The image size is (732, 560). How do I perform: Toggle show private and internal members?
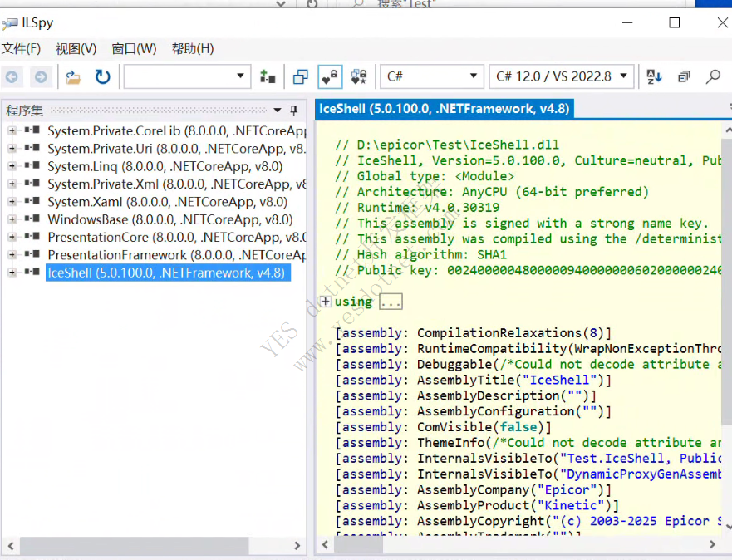tap(329, 77)
